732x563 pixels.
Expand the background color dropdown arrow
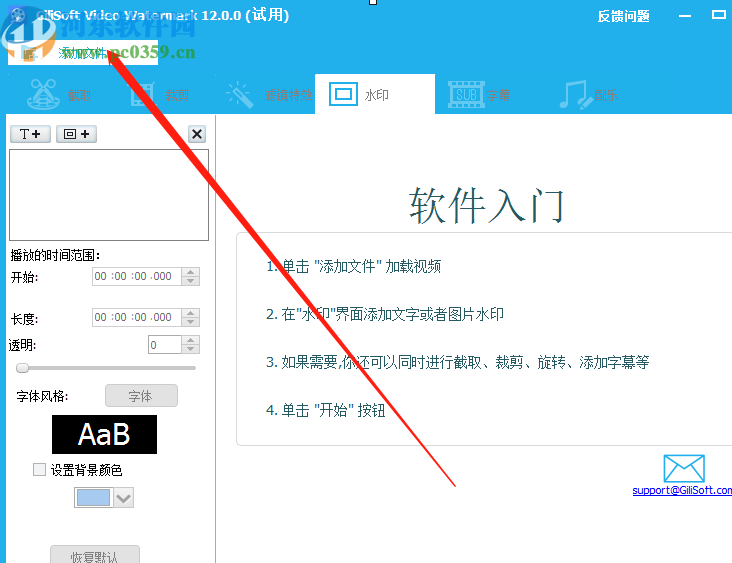pyautogui.click(x=124, y=498)
